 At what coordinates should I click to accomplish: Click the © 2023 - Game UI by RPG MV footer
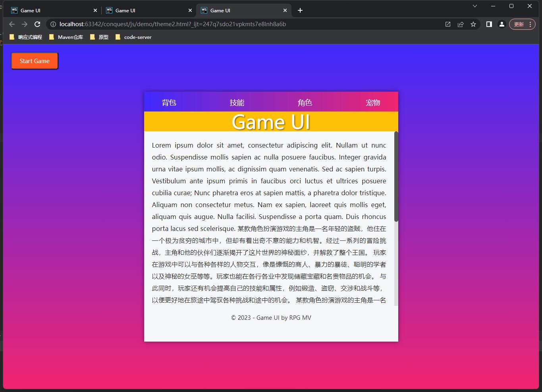pos(271,318)
